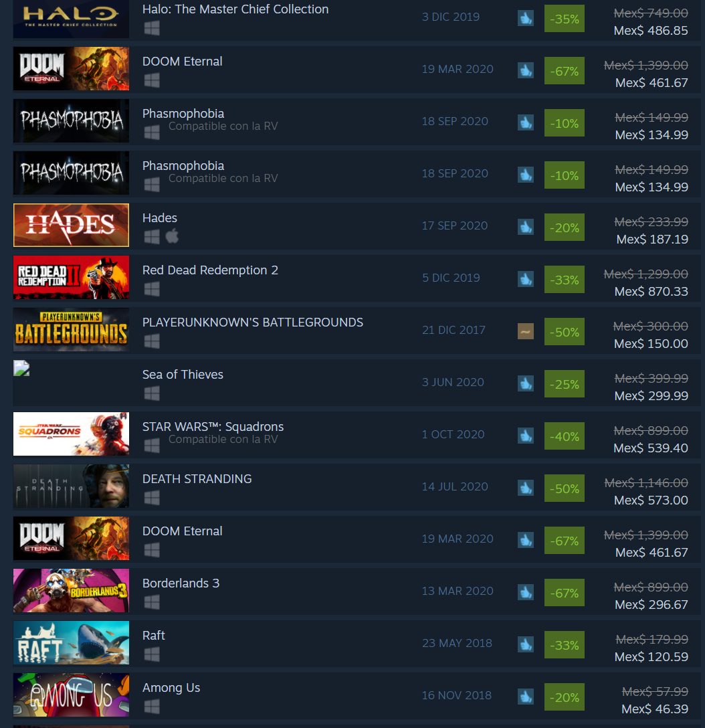Click the Windows icon under Sea of Thieves

pyautogui.click(x=152, y=393)
